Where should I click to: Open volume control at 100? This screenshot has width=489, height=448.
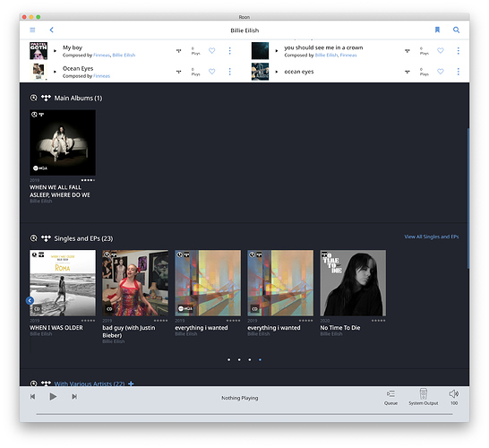[x=454, y=397]
